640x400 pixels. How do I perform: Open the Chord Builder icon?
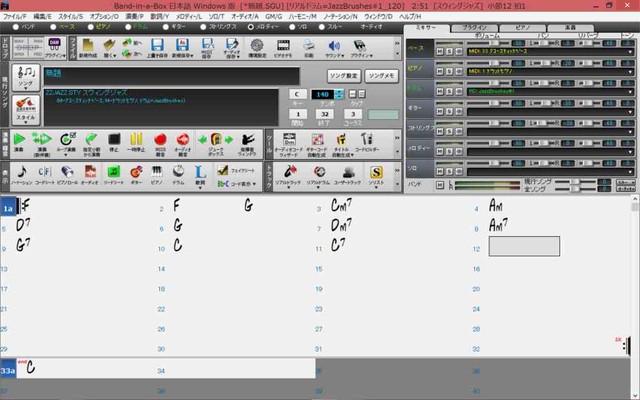click(x=367, y=140)
